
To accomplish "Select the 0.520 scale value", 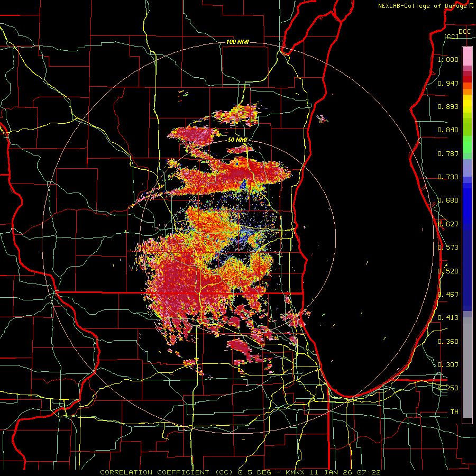I will 448,271.
